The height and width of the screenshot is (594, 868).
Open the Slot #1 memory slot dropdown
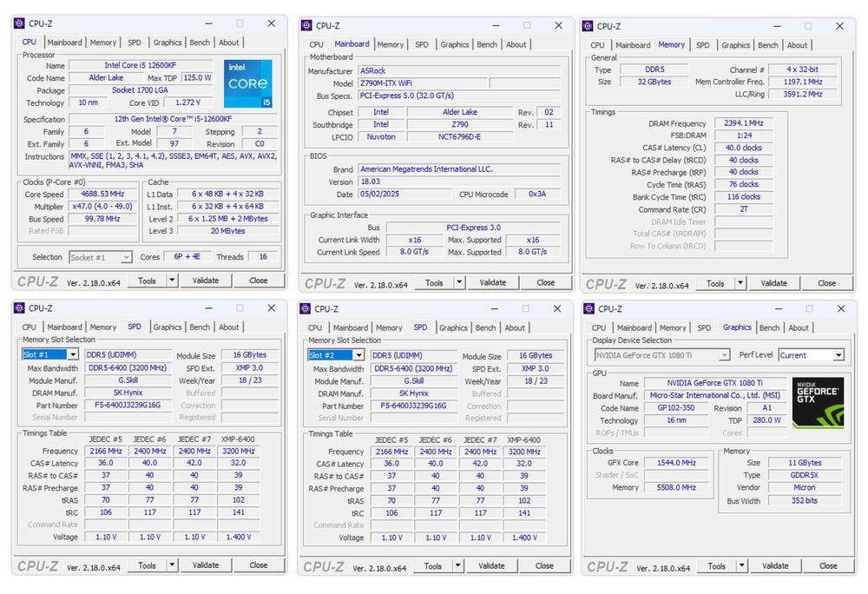point(73,354)
